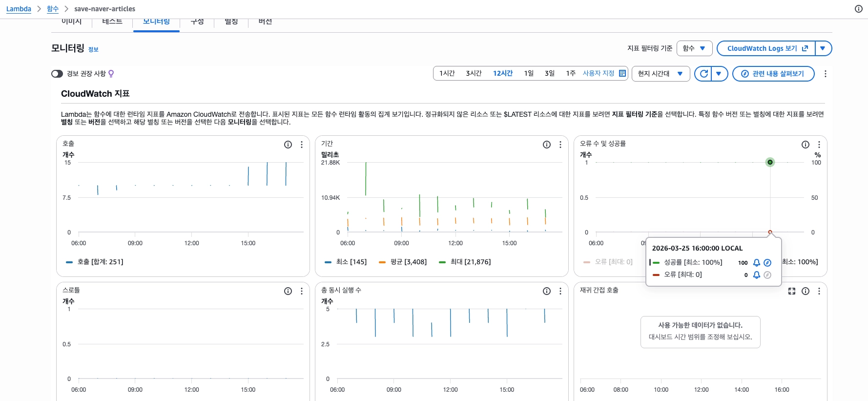
Task: Click the orange swatch for 평균 legend
Action: pos(382,262)
